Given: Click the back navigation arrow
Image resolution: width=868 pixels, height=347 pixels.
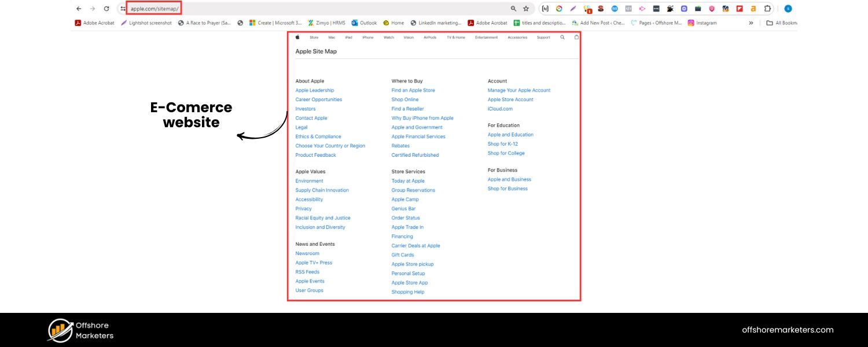Looking at the screenshot, I should tap(78, 9).
